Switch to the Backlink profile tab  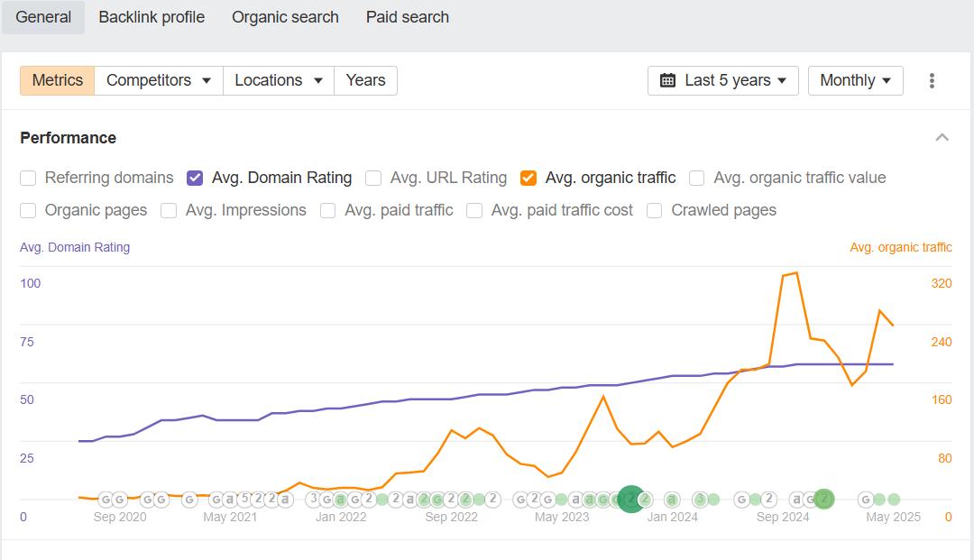152,17
